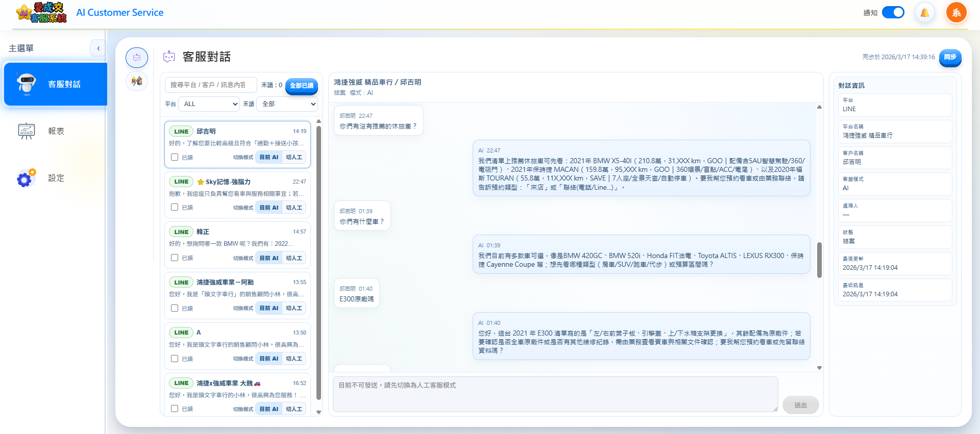Click the AI customer service system logo
This screenshot has width=980, height=434.
(x=41, y=12)
